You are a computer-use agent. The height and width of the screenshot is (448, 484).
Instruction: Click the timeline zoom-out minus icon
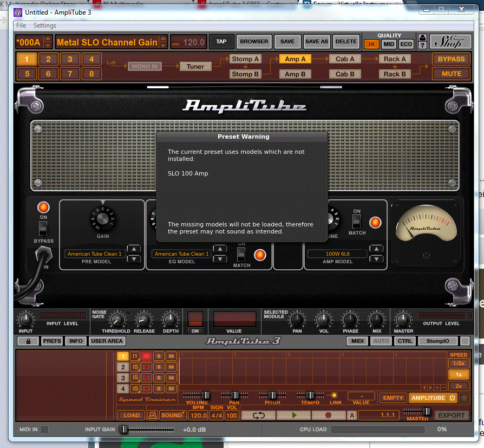click(x=443, y=387)
